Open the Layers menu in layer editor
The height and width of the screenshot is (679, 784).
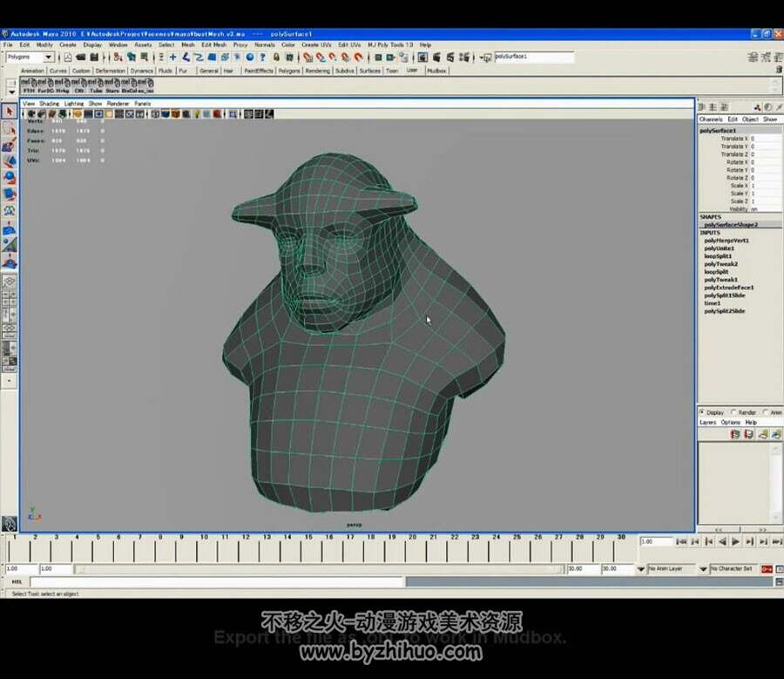coord(707,423)
